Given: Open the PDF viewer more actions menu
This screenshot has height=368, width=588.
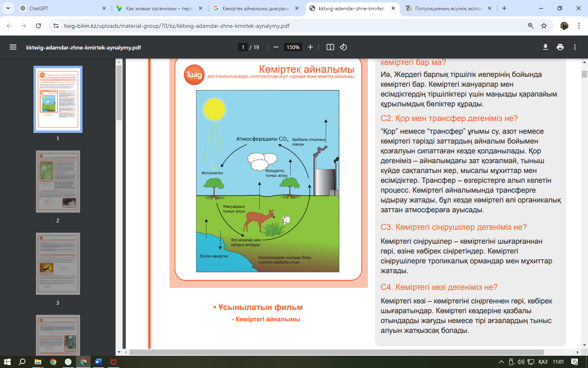Looking at the screenshot, I should (x=575, y=47).
